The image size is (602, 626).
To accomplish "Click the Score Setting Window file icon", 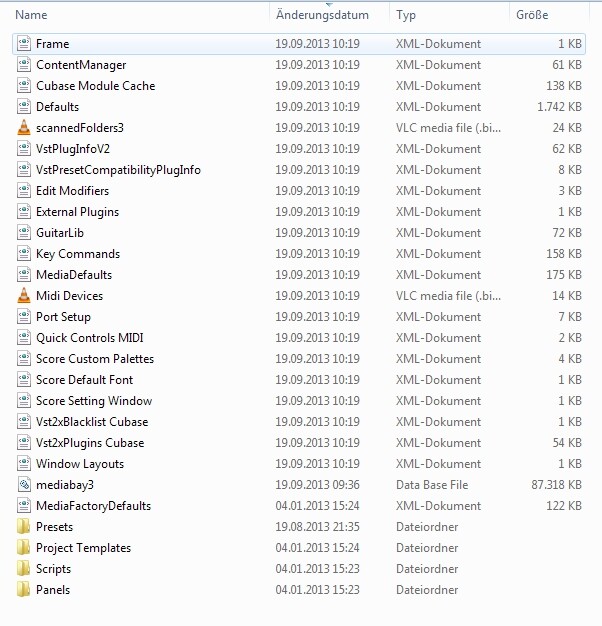I will pyautogui.click(x=24, y=401).
